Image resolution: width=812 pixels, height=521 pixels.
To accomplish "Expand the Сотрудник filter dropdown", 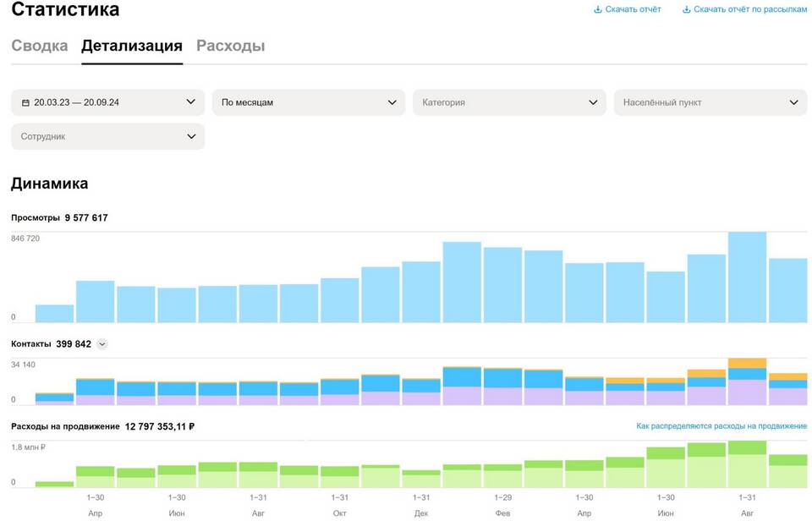I will pyautogui.click(x=107, y=136).
